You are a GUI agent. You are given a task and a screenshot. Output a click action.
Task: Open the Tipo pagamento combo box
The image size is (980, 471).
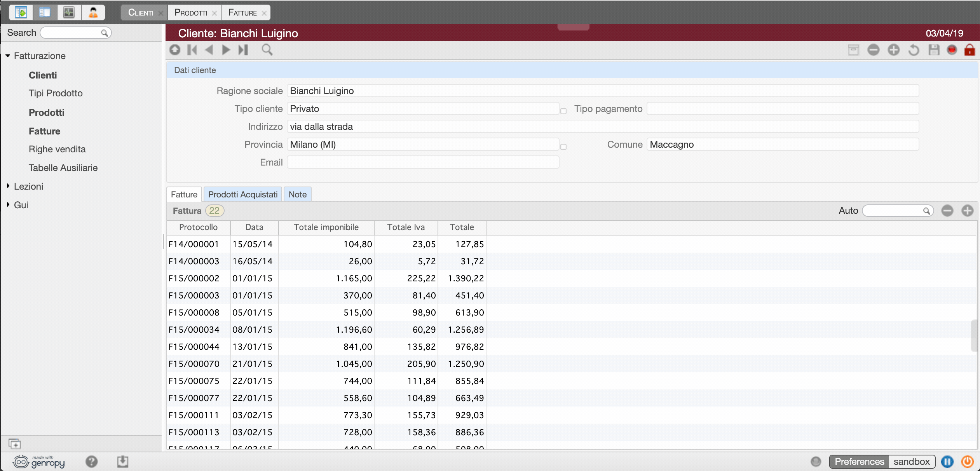783,109
